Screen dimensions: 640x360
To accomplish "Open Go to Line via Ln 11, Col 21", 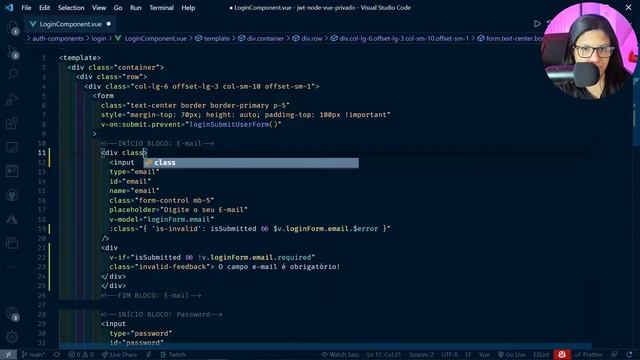I will pos(383,355).
